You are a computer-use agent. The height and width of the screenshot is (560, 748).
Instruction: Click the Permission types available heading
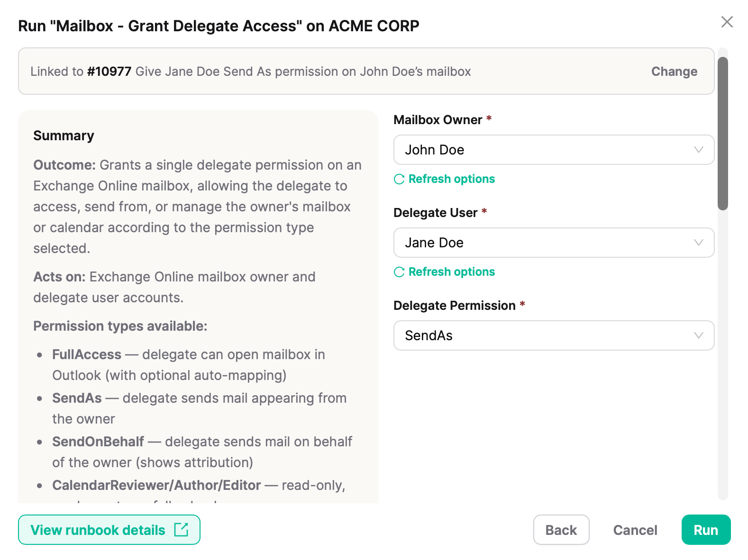pyautogui.click(x=120, y=326)
